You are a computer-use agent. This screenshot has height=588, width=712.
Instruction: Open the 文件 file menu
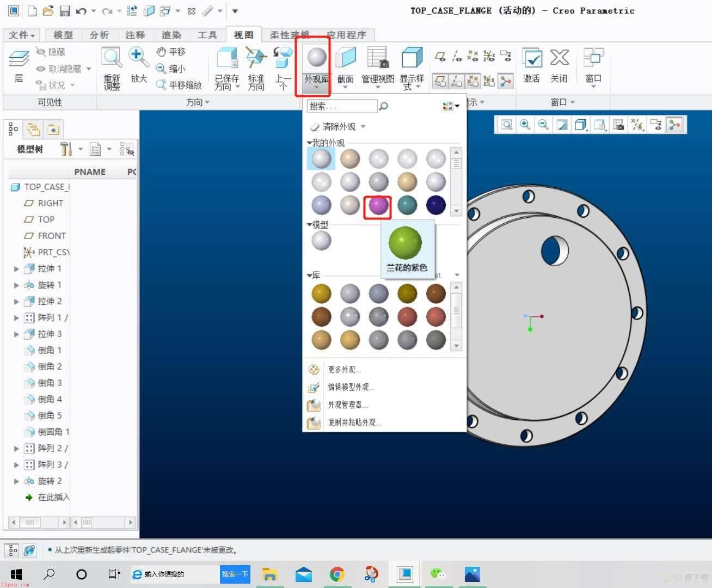click(x=22, y=35)
